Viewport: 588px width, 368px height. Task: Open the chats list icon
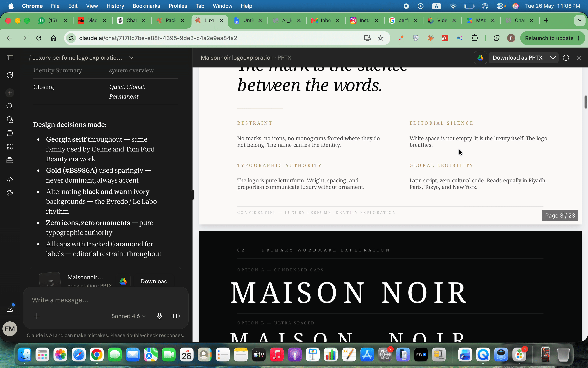point(10,120)
